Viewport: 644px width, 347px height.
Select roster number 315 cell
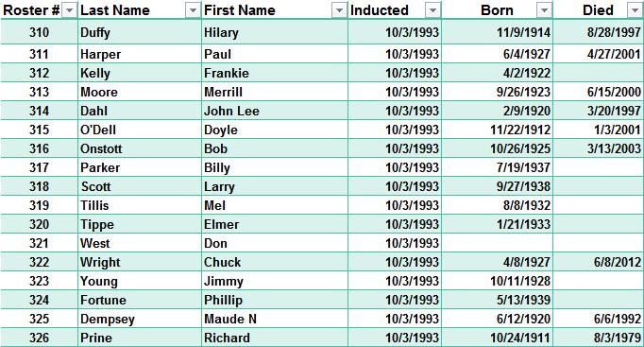(39, 130)
